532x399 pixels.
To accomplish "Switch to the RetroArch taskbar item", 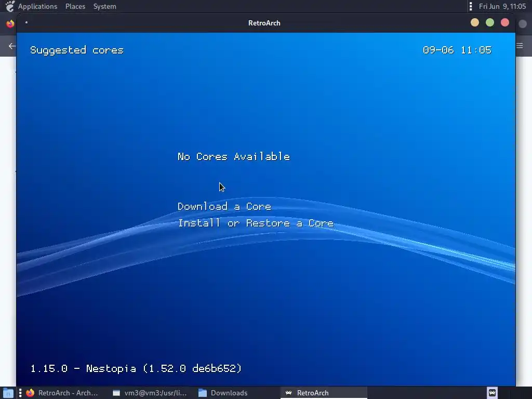I will pyautogui.click(x=324, y=393).
